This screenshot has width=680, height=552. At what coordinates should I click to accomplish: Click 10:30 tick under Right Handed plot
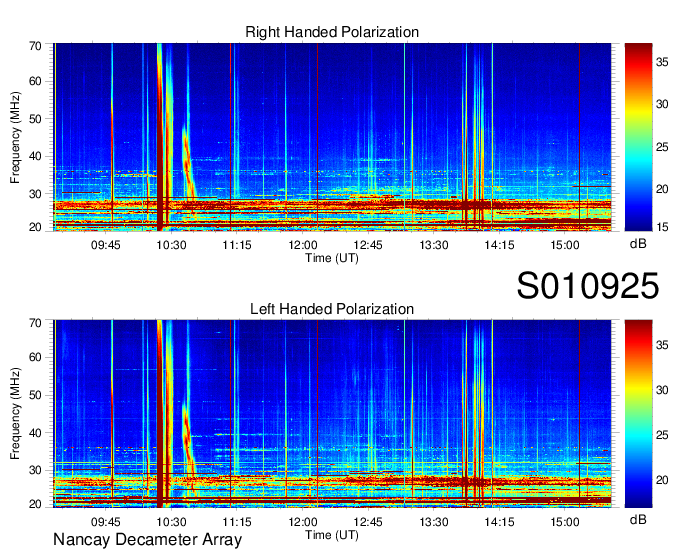coord(171,245)
